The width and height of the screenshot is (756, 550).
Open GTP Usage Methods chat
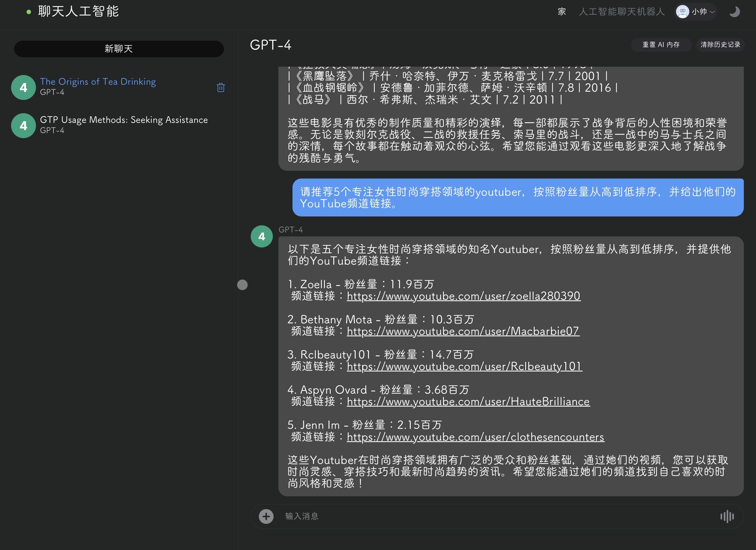click(124, 120)
